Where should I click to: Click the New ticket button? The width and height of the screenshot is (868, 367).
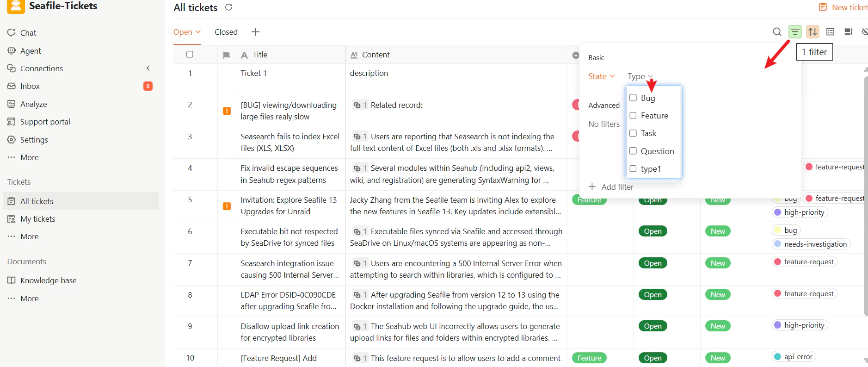click(x=843, y=7)
